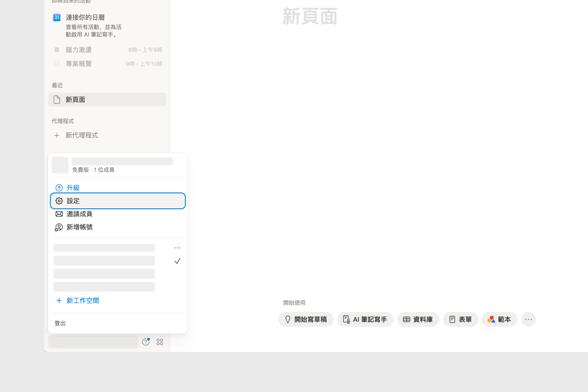Screen dimensions: 588x392
Task: Insert a 資料庫 database
Action: click(x=418, y=319)
